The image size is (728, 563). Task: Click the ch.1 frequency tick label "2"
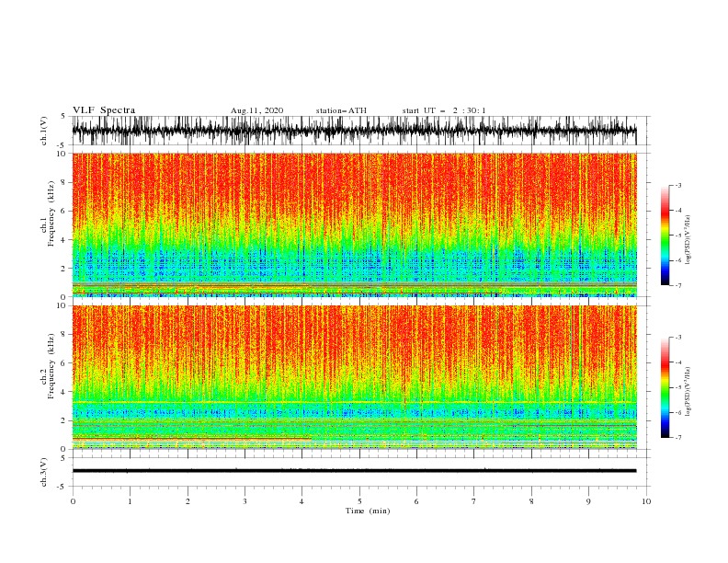pyautogui.click(x=63, y=269)
